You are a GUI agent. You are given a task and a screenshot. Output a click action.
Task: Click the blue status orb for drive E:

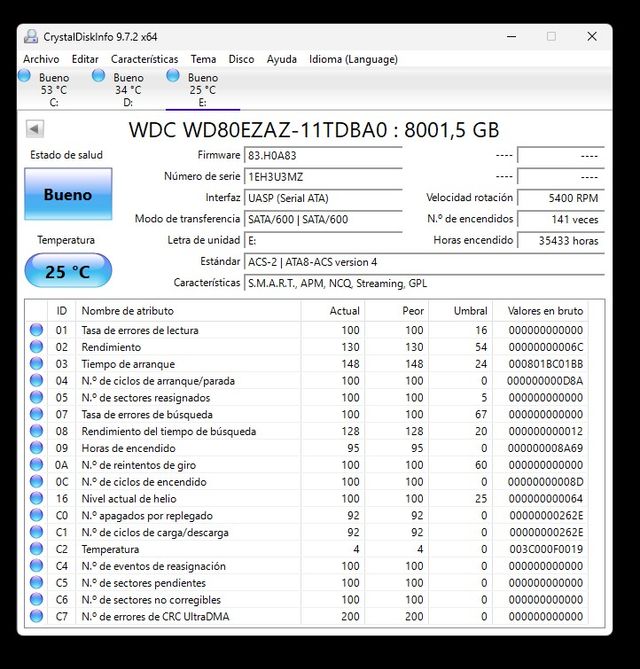(173, 76)
